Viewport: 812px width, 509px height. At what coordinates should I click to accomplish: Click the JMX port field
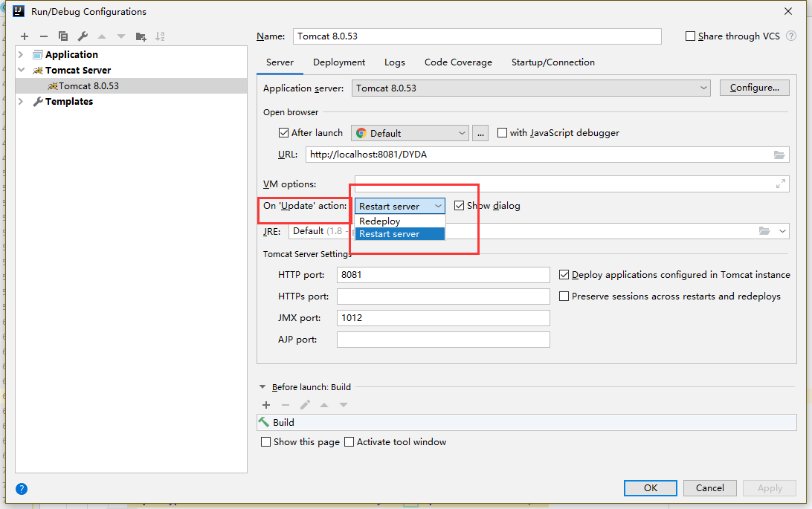443,317
